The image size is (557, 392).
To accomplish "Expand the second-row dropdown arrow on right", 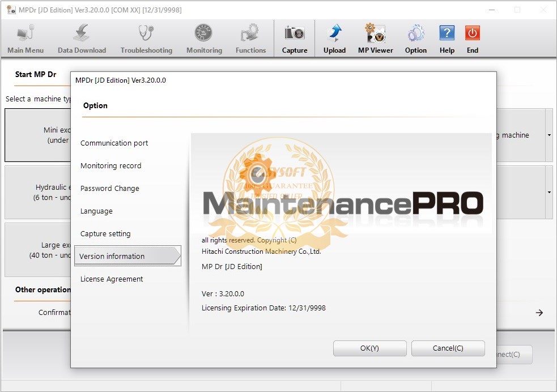I will coord(549,193).
